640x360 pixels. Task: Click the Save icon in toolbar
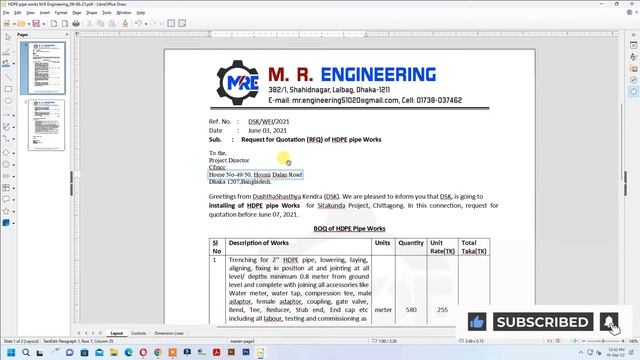coord(36,24)
